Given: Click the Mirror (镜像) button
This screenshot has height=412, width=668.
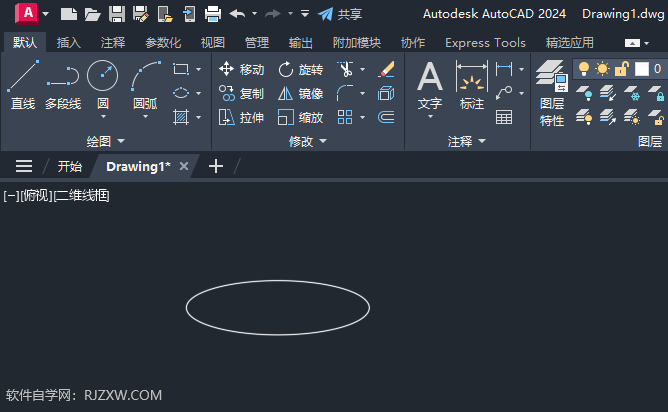Looking at the screenshot, I should click(300, 93).
